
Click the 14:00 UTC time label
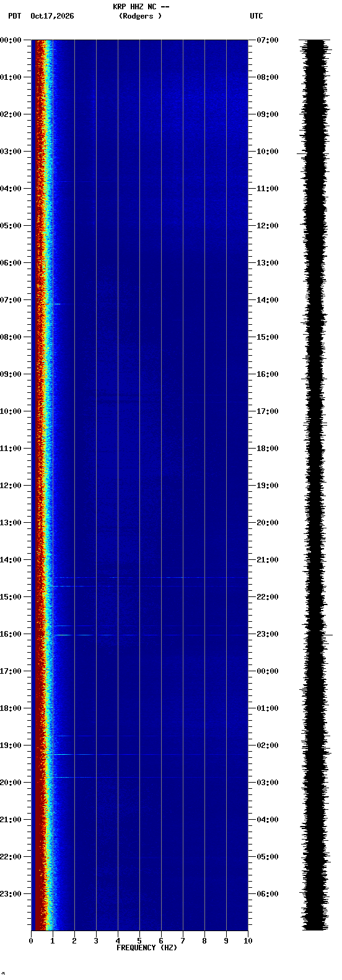268,300
